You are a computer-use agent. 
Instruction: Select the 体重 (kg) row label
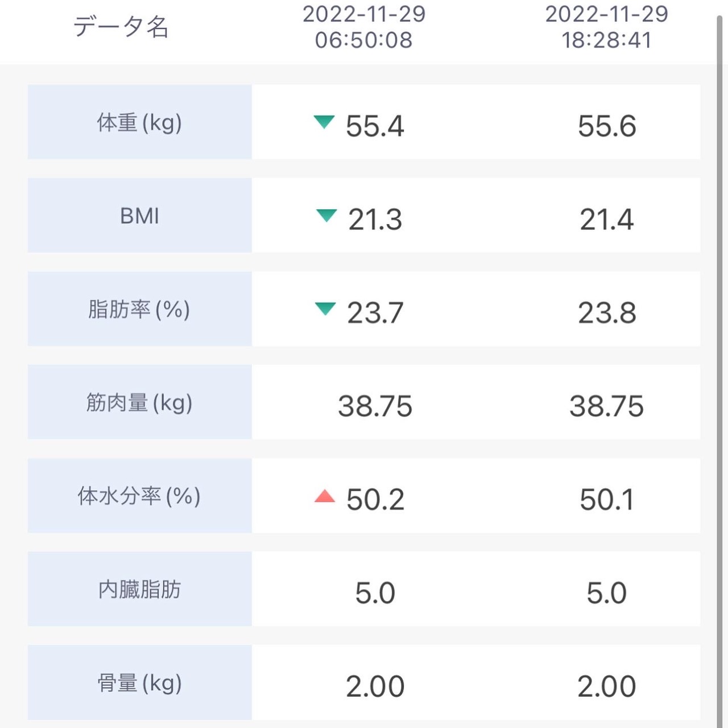tap(139, 122)
